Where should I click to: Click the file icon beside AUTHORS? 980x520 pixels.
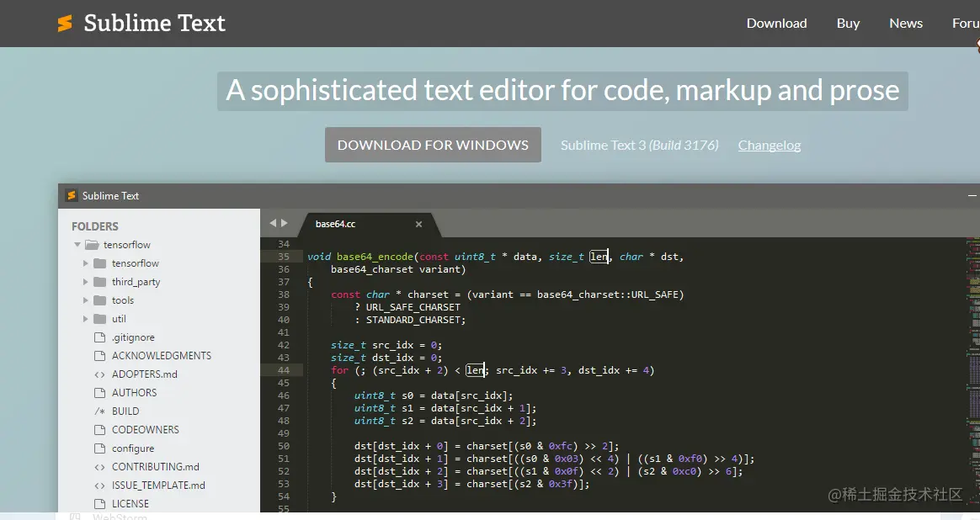point(99,392)
